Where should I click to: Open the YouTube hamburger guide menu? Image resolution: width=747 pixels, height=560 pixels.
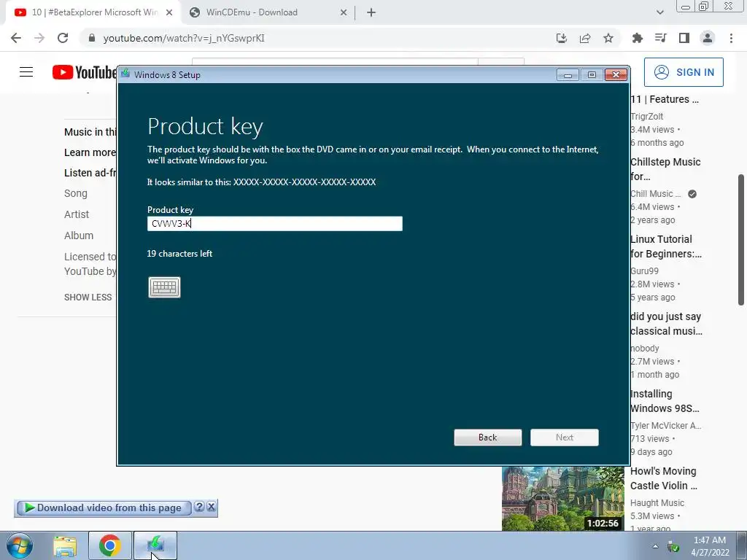(x=26, y=72)
